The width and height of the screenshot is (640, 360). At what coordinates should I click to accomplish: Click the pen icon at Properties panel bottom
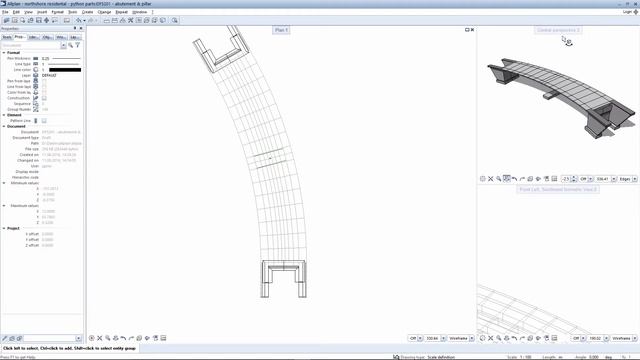point(5,338)
